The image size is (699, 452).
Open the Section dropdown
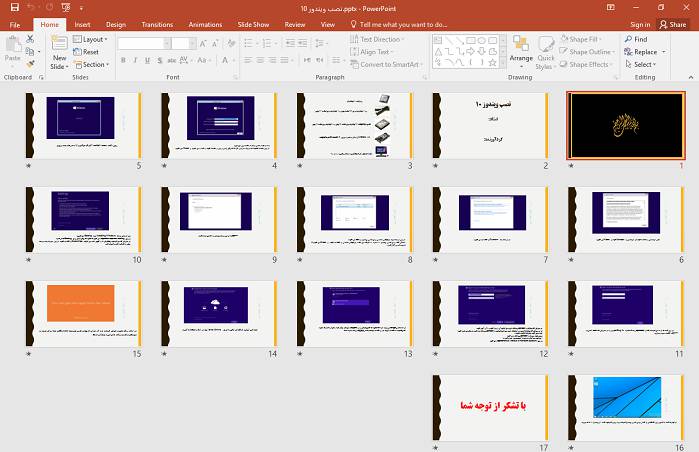[x=92, y=64]
